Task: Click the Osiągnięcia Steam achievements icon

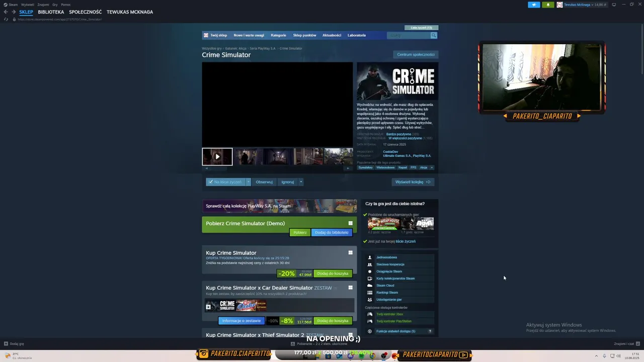Action: 370,271
